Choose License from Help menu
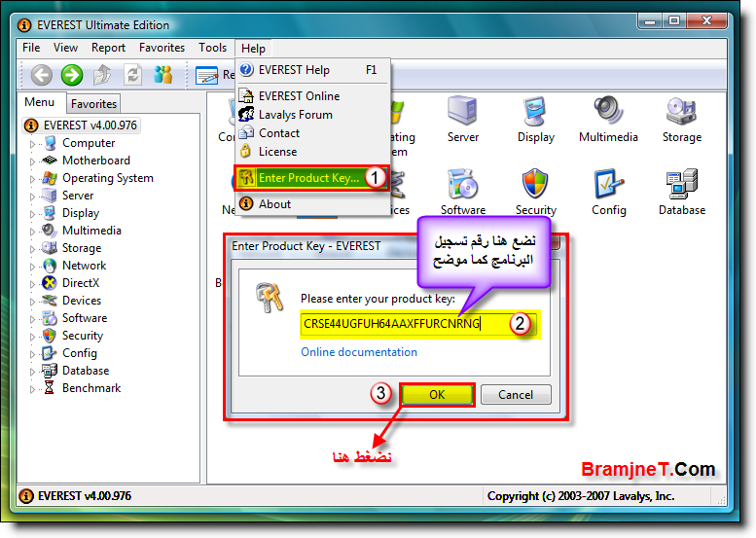Screen dimensions: 756x538 (x=277, y=152)
